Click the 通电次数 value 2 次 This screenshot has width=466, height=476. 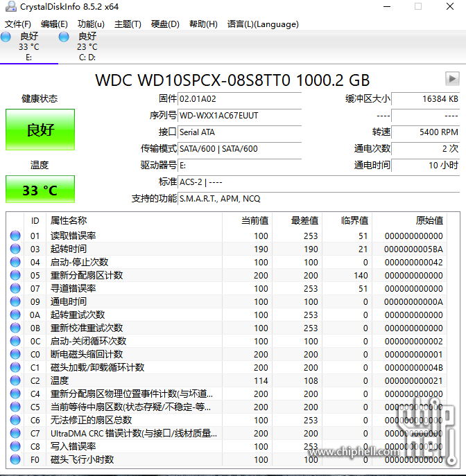pyautogui.click(x=426, y=149)
